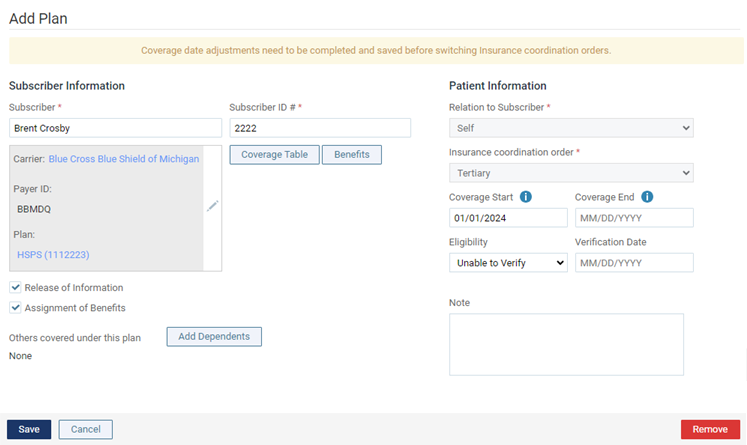Click the Add Dependents button
747x445 pixels.
[x=214, y=336]
